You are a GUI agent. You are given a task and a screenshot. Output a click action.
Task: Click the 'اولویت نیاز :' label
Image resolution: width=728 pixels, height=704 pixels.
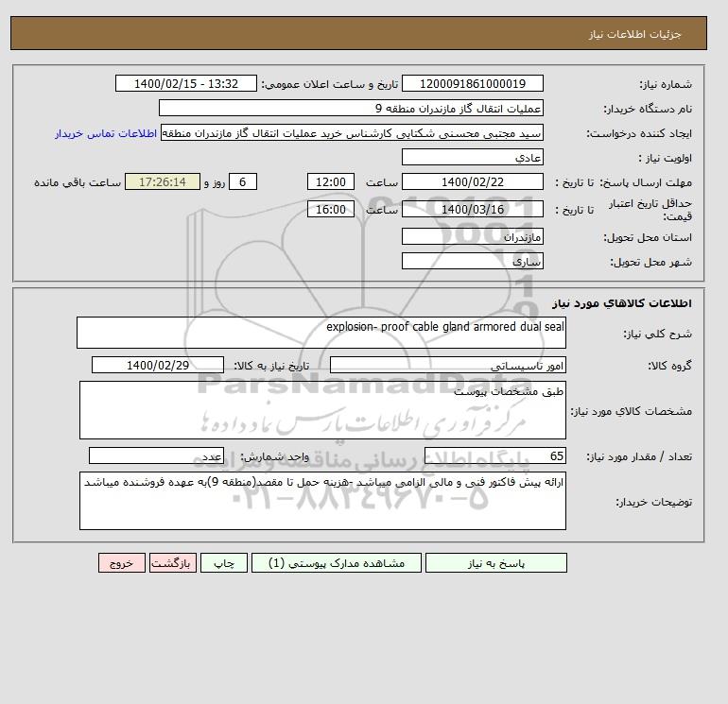(666, 158)
